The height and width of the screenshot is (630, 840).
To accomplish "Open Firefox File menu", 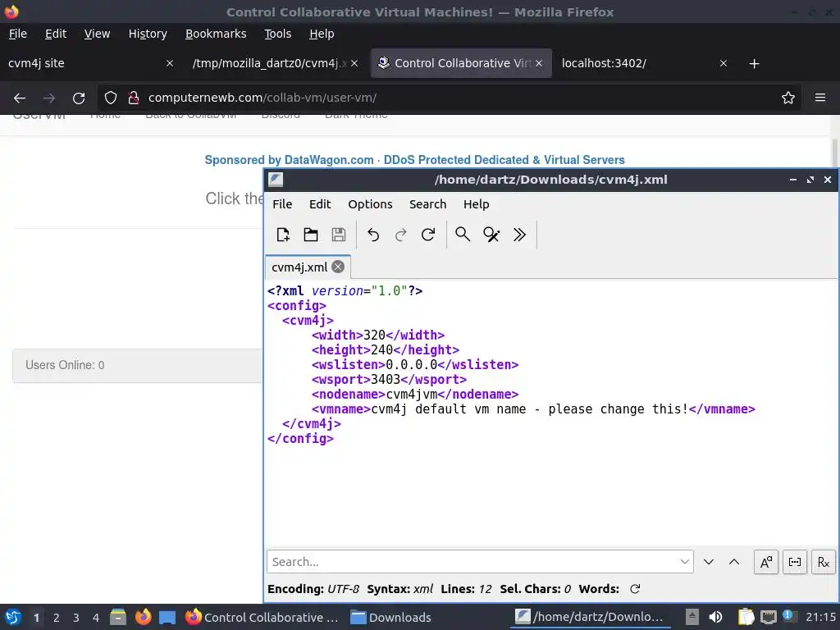I will click(18, 34).
